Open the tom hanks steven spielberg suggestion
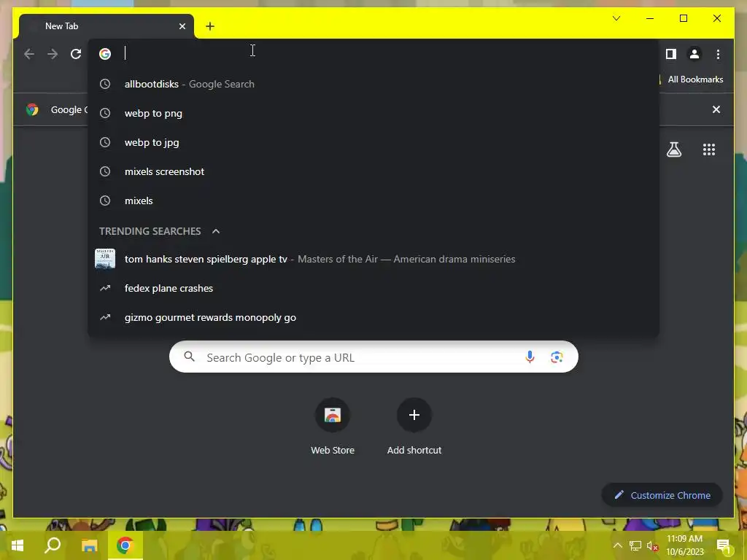This screenshot has width=747, height=560. pyautogui.click(x=373, y=259)
